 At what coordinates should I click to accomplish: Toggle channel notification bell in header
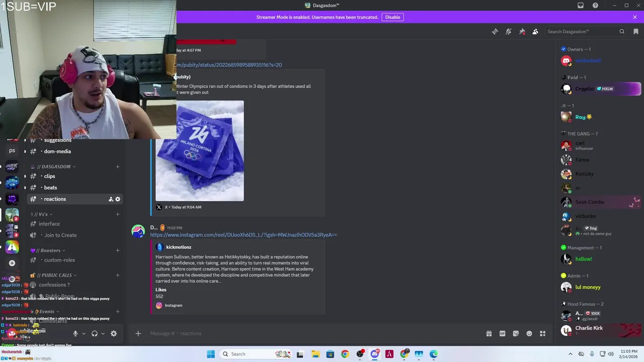509,32
